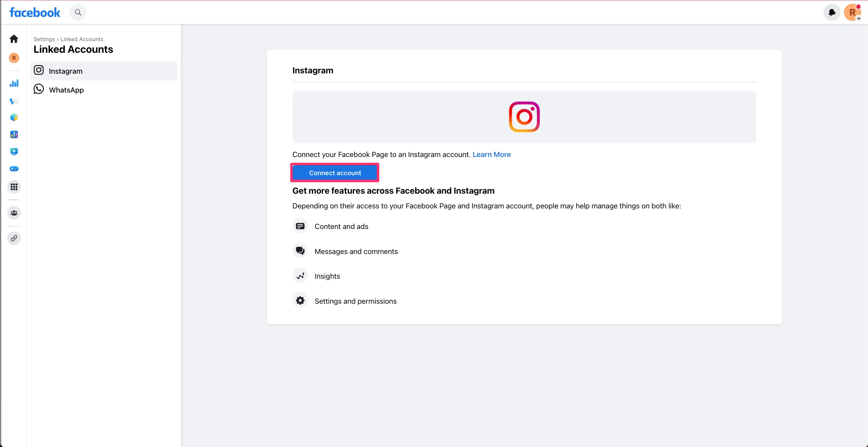Go to Home via the house icon
The width and height of the screenshot is (868, 447).
(x=14, y=39)
